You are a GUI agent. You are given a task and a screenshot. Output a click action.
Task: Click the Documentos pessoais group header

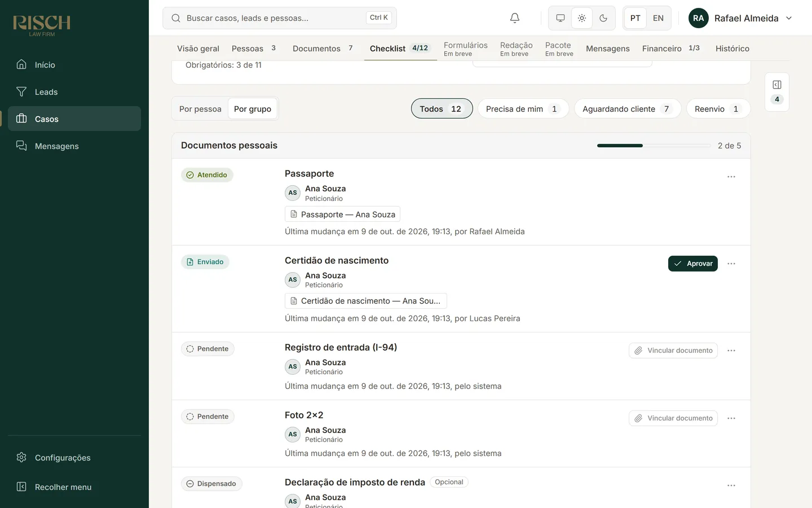pos(461,146)
